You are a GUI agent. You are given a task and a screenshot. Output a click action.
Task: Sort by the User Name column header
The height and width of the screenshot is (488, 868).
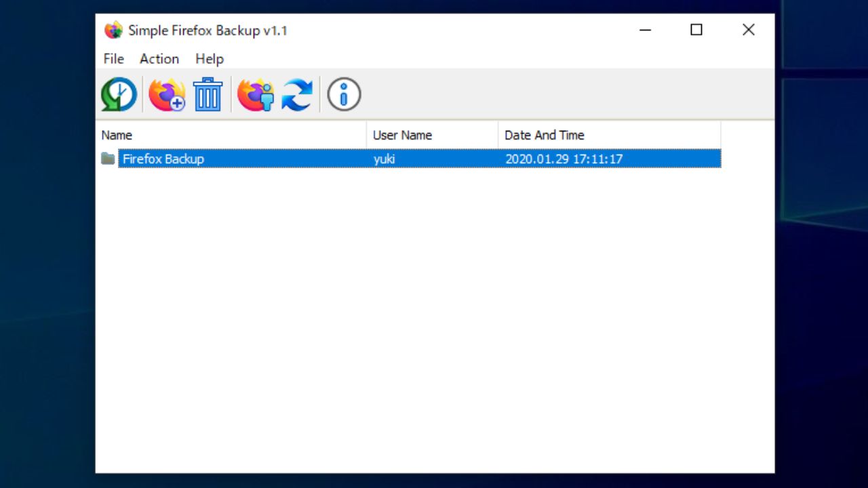(x=433, y=135)
